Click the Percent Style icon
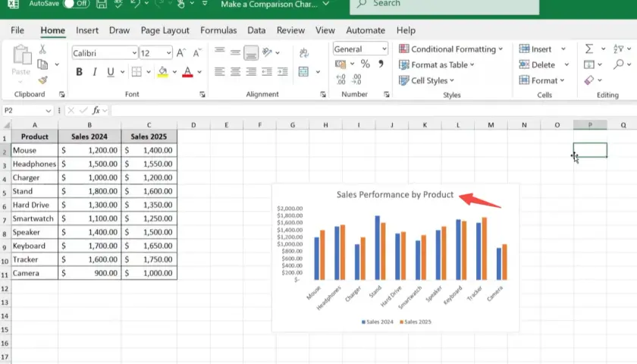Viewport: 637px width, 364px height. [366, 64]
